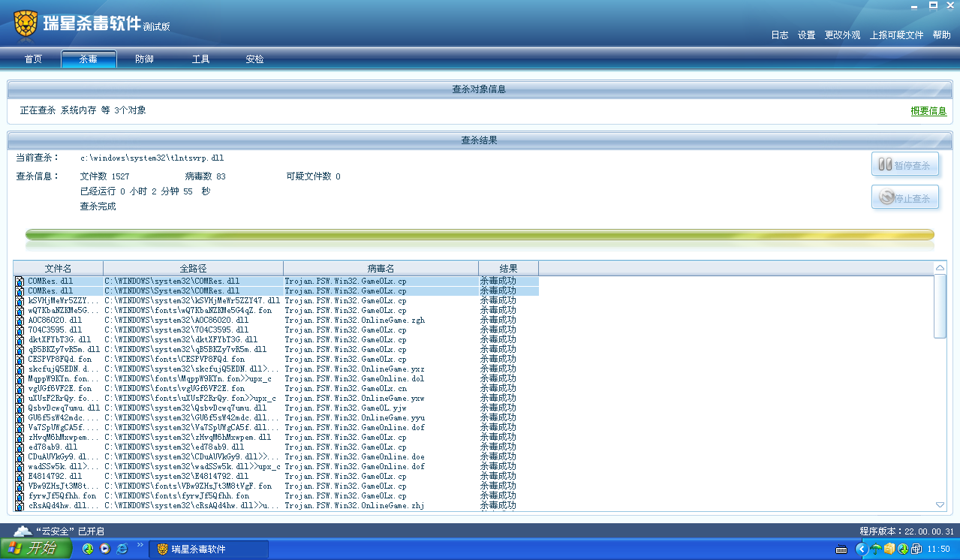Viewport: 960px width, 560px height.
Task: Open the 帮助 menu
Action: [x=942, y=35]
